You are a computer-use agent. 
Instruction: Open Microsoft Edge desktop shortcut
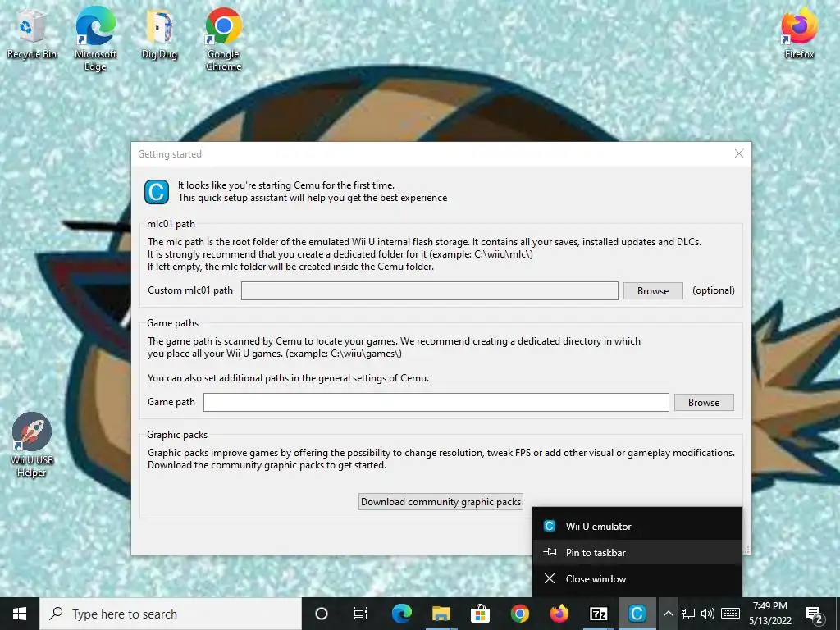point(95,39)
